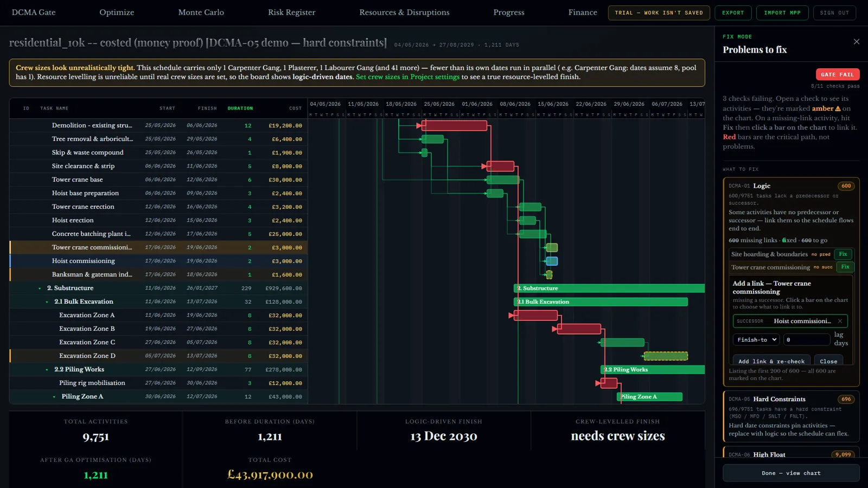
Task: Sort by the Cost column header
Action: tap(295, 108)
